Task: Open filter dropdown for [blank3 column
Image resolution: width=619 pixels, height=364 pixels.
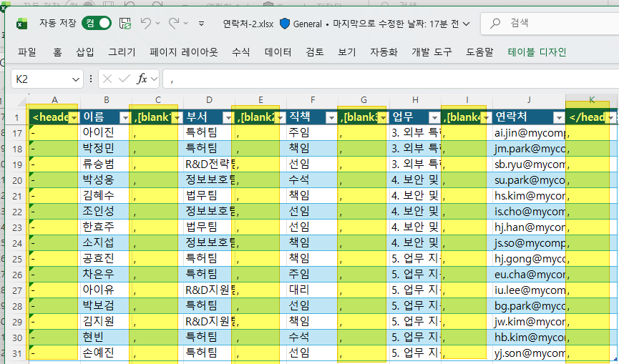Action: point(383,117)
